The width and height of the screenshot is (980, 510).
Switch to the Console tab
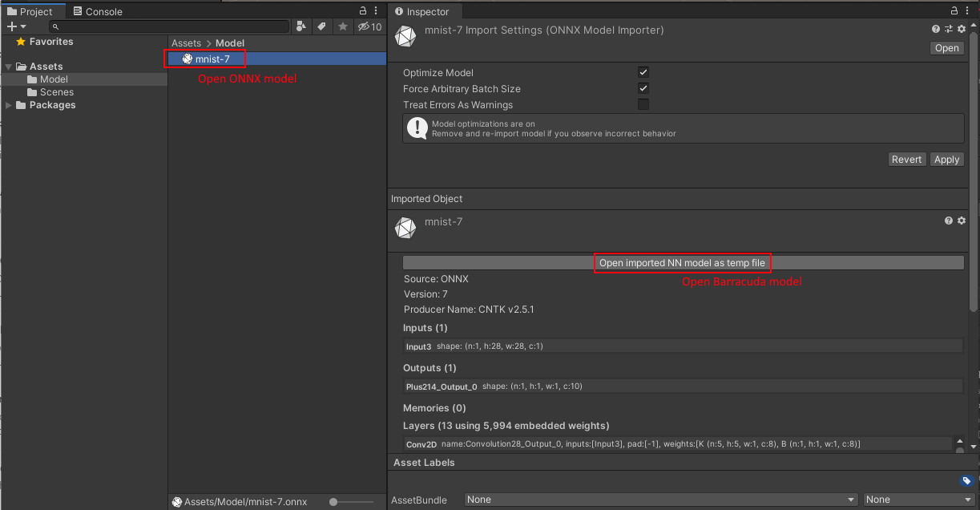[97, 11]
